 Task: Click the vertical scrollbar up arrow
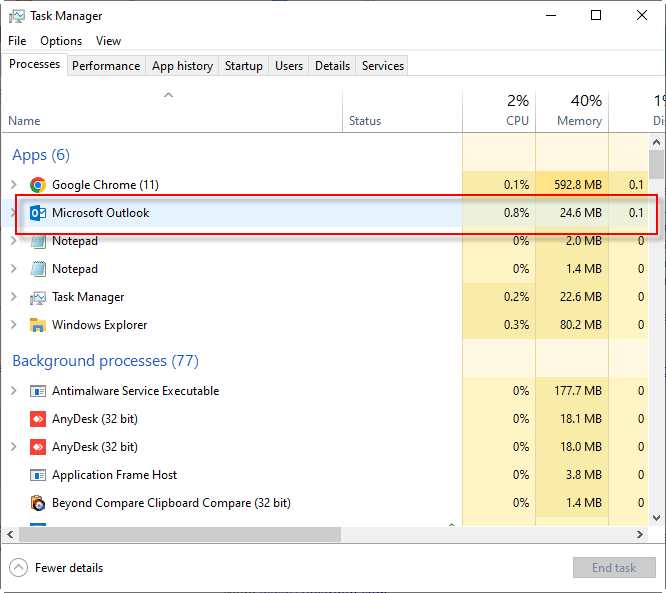click(656, 142)
